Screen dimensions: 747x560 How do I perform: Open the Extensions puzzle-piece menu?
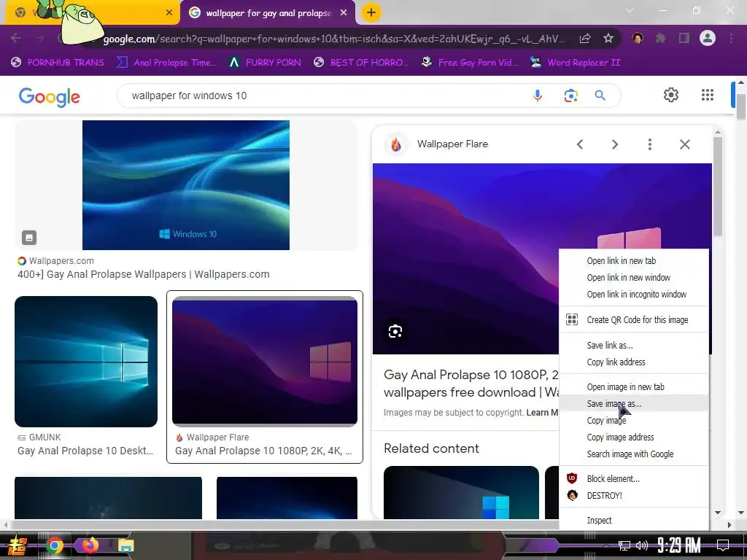click(661, 38)
